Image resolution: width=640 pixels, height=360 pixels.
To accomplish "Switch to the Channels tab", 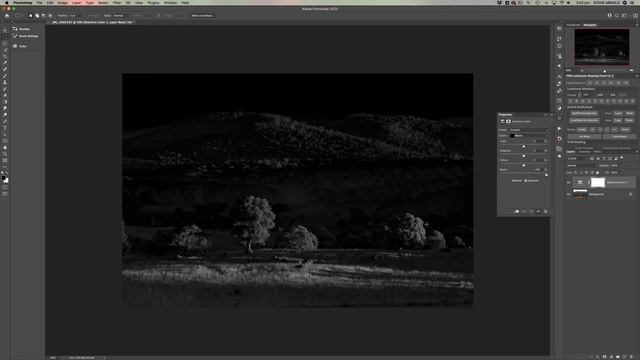I will (584, 151).
